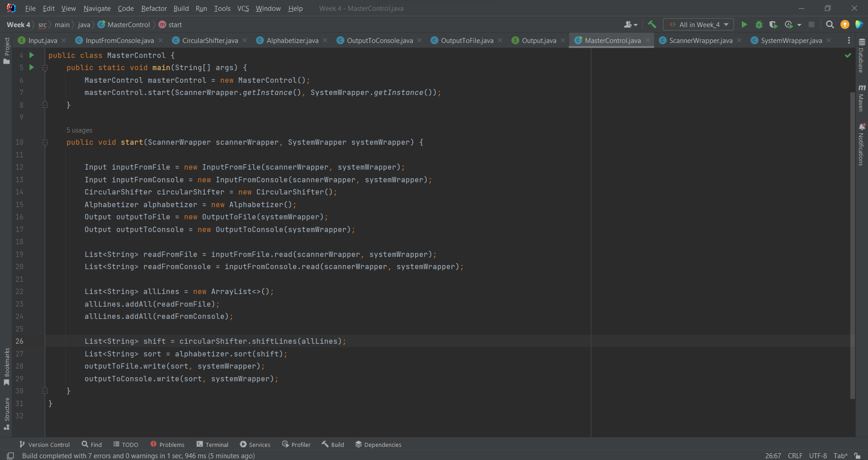The image size is (868, 460).
Task: Start debugging with the bug icon
Action: [x=759, y=25]
